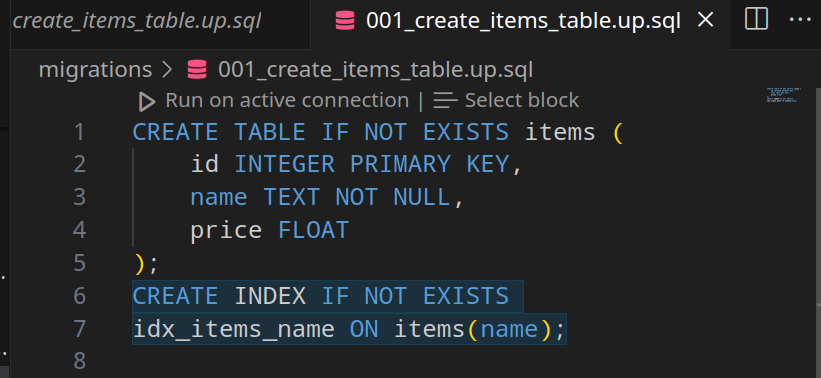821x378 pixels.
Task: Switch to the italic create_items_table.up.sql preview tab
Action: [136, 21]
